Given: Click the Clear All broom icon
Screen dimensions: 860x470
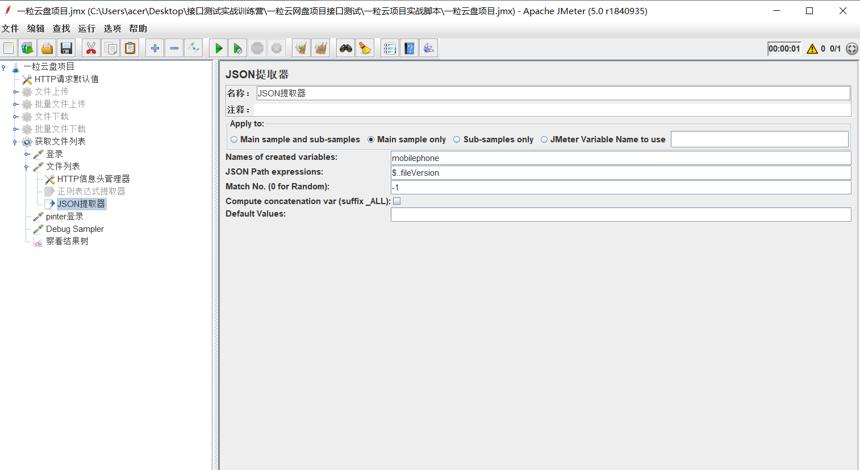Looking at the screenshot, I should click(320, 49).
